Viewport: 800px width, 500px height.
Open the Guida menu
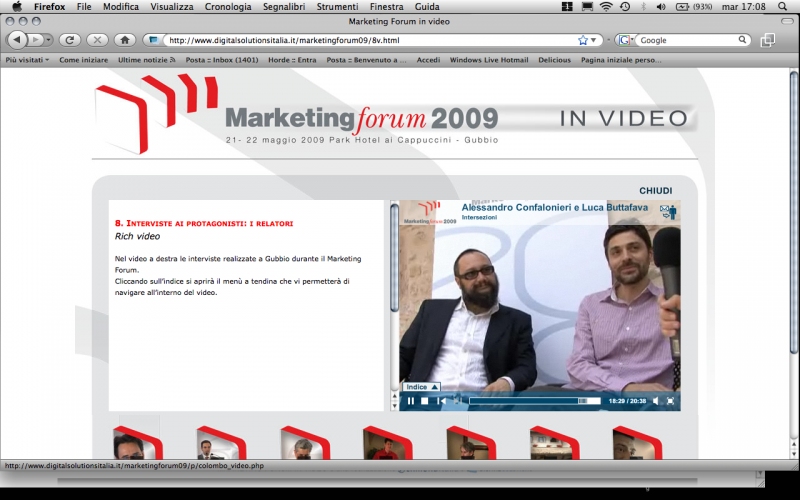427,7
